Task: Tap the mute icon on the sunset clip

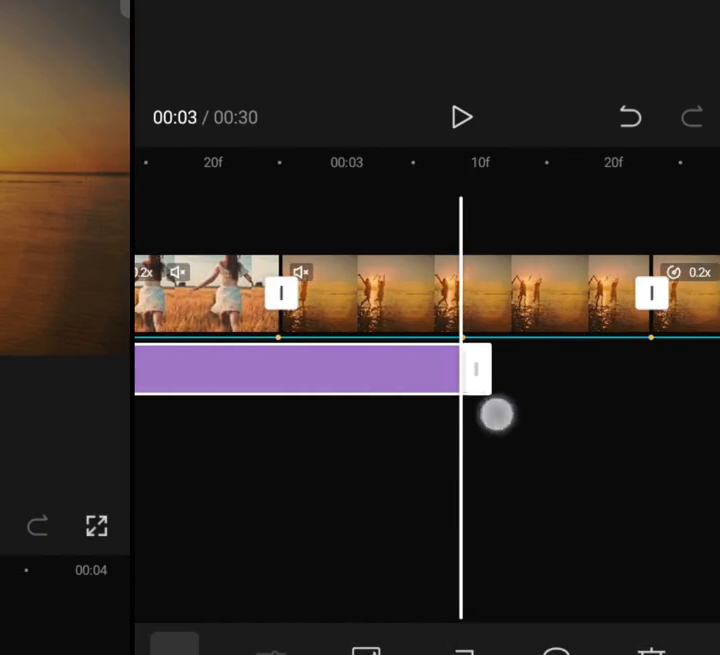Action: [301, 272]
